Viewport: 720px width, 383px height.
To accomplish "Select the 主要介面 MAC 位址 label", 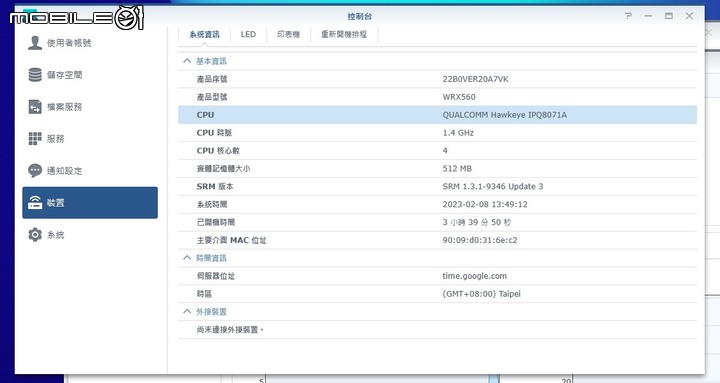I will [231, 240].
